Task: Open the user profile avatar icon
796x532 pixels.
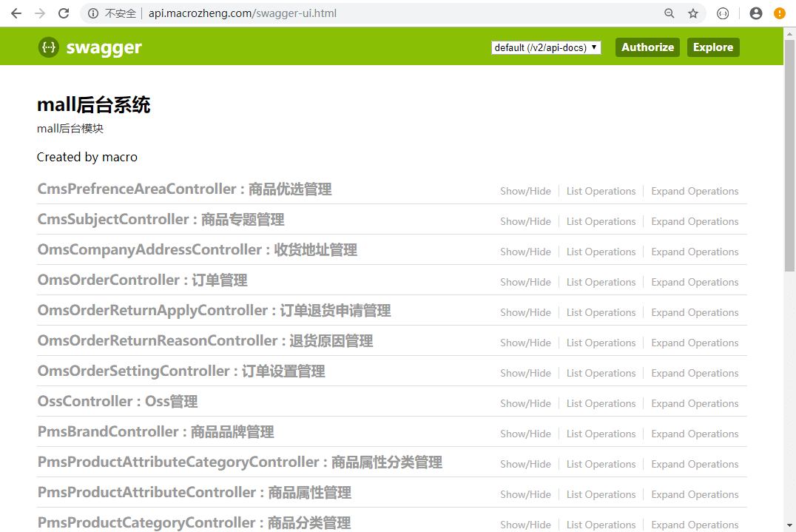Action: [x=756, y=13]
